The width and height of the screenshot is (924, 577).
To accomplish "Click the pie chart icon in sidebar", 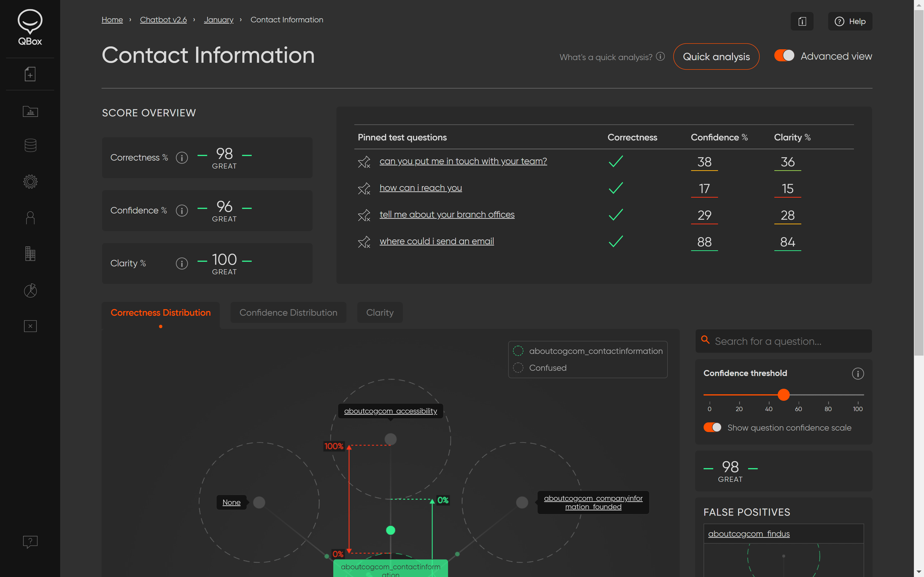I will coord(30,291).
